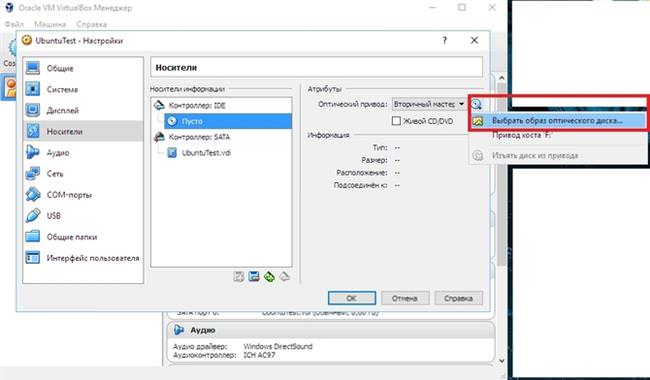Click the COM-порты icon

pos(33,195)
